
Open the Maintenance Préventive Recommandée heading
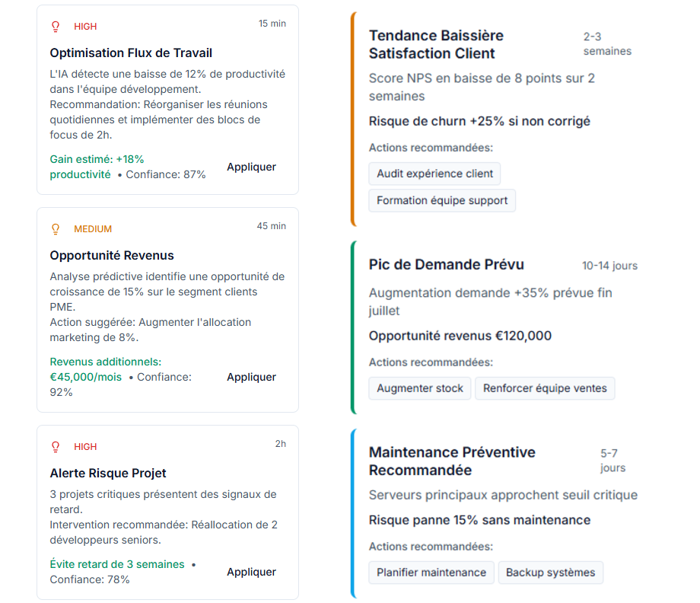click(452, 461)
